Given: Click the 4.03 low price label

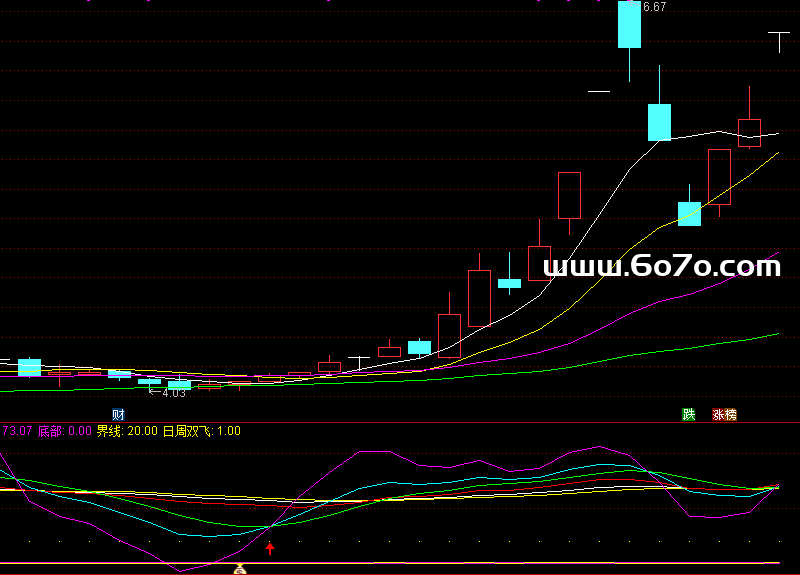Looking at the screenshot, I should click(173, 393).
